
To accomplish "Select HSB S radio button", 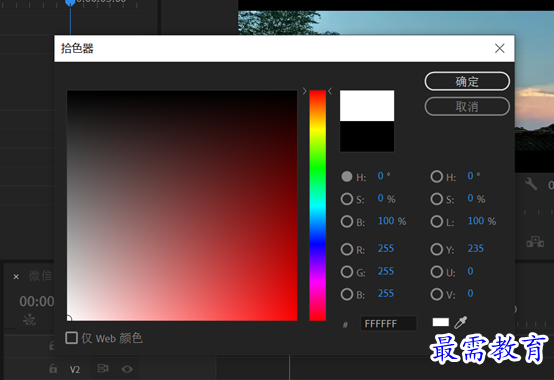I will tap(347, 199).
